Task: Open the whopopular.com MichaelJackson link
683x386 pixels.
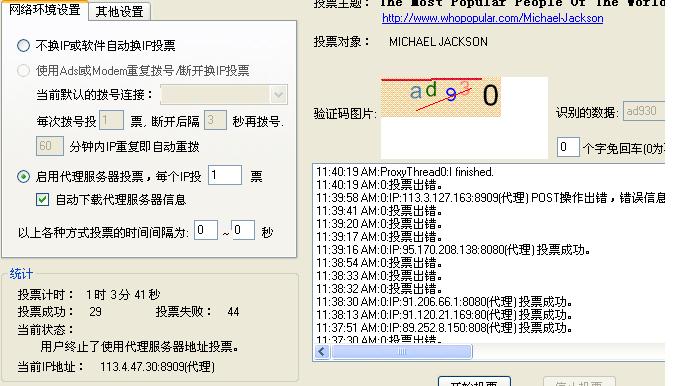Action: (493, 18)
